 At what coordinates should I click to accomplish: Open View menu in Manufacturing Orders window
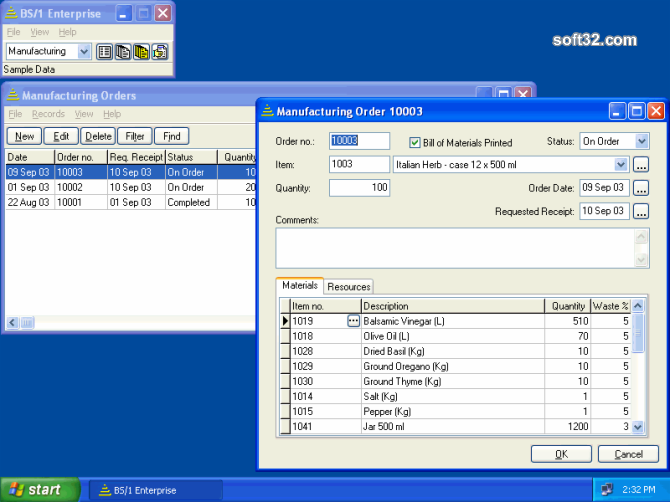click(84, 114)
